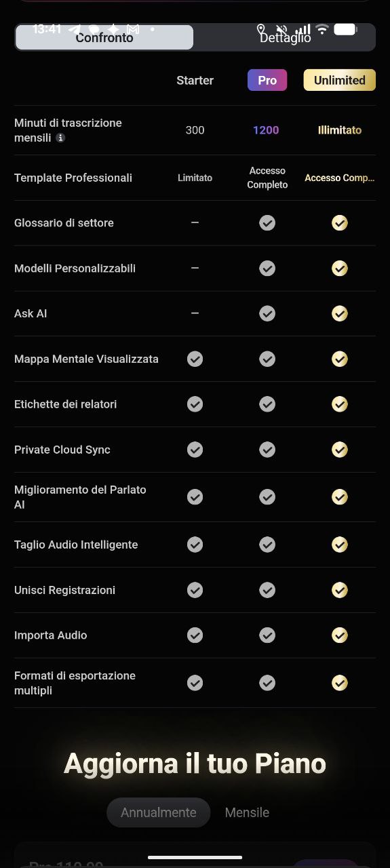Select Annualmente billing option

[159, 812]
